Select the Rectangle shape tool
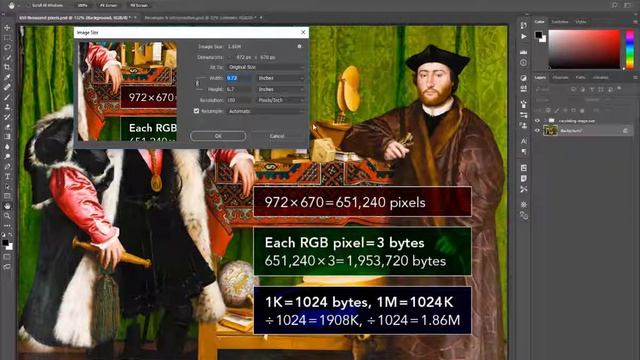Viewport: 640px width, 360px height. point(7,196)
